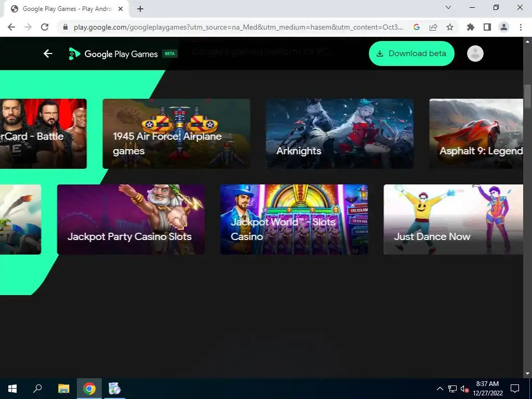Click the padlock site info icon
The image size is (532, 399).
65,27
